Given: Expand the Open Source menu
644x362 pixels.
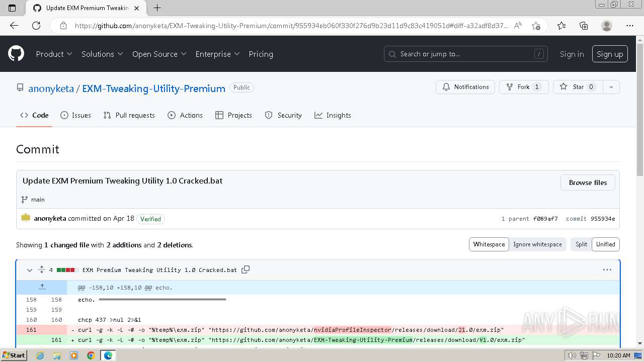Looking at the screenshot, I should pos(159,54).
